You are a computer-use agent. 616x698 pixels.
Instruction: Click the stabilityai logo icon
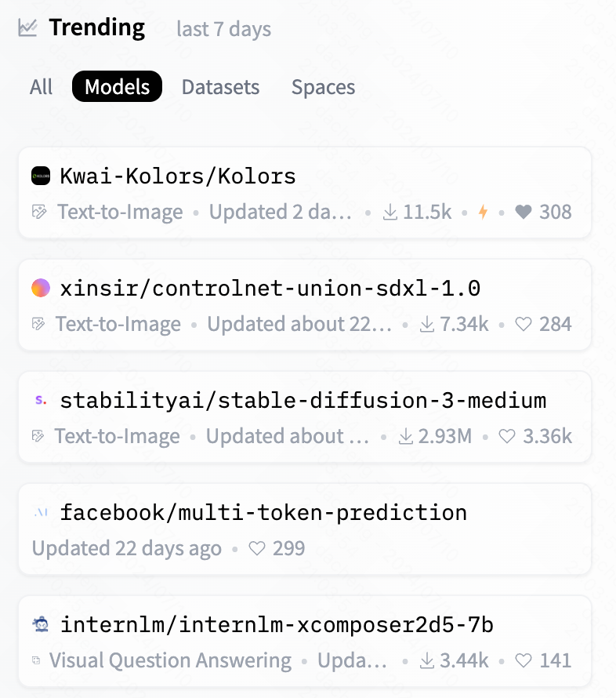click(41, 401)
